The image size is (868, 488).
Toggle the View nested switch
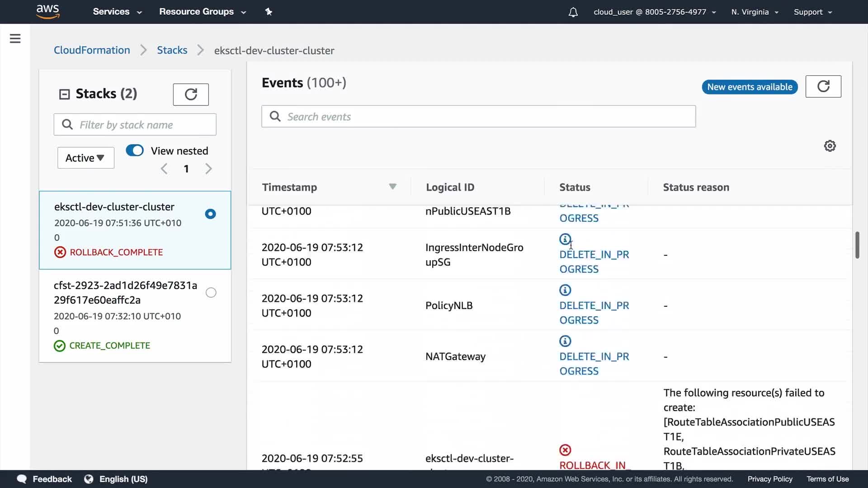(135, 150)
